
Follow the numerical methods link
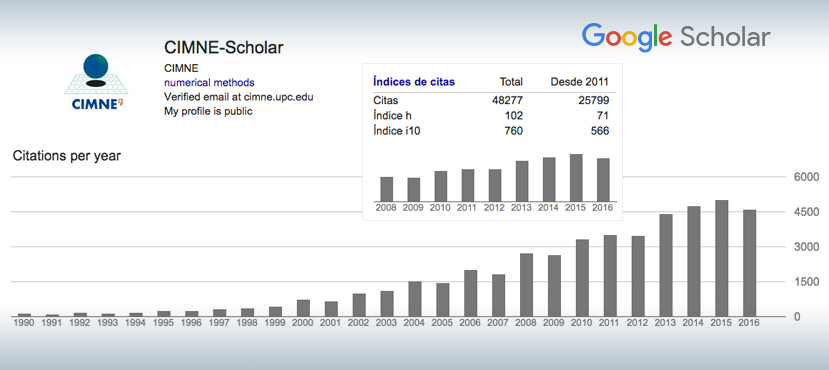pyautogui.click(x=209, y=82)
